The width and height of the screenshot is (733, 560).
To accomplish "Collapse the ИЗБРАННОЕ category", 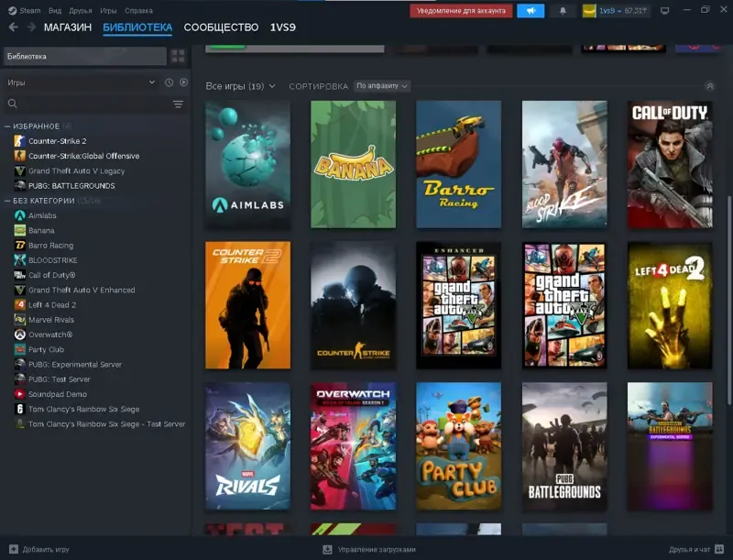I will pyautogui.click(x=7, y=126).
